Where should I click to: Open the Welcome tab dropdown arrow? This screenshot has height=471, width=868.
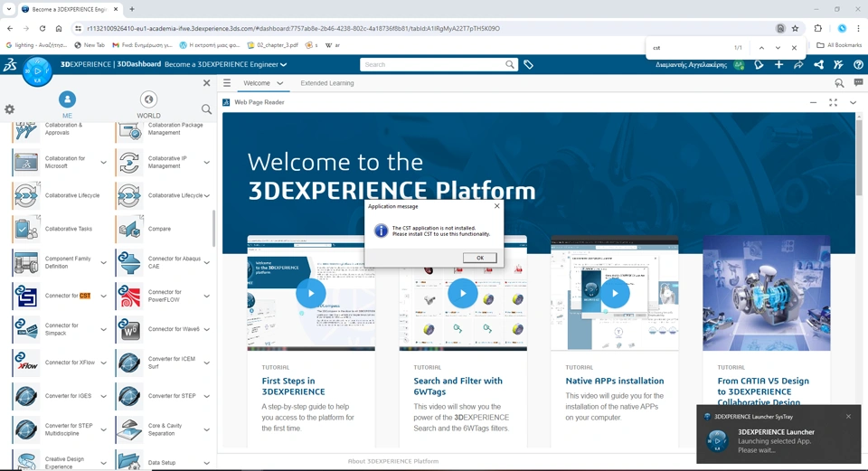(280, 83)
